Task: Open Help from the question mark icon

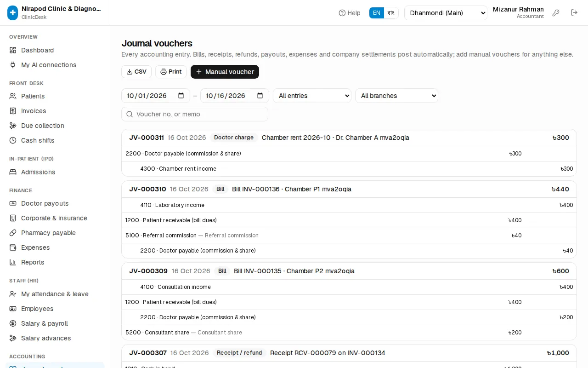Action: 350,13
